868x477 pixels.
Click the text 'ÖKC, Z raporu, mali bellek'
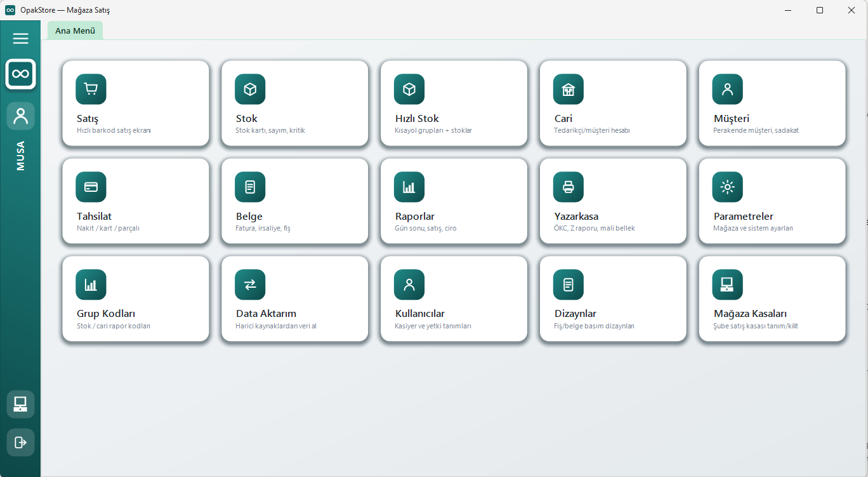595,228
